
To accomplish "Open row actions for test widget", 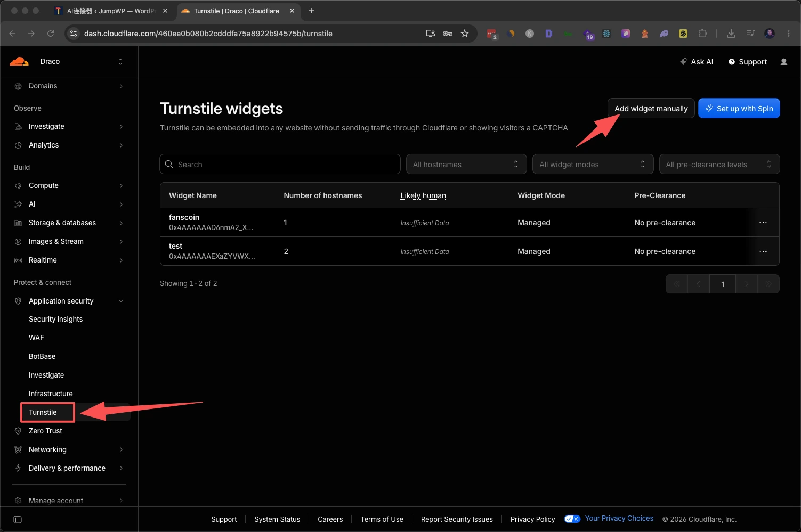I will [763, 251].
